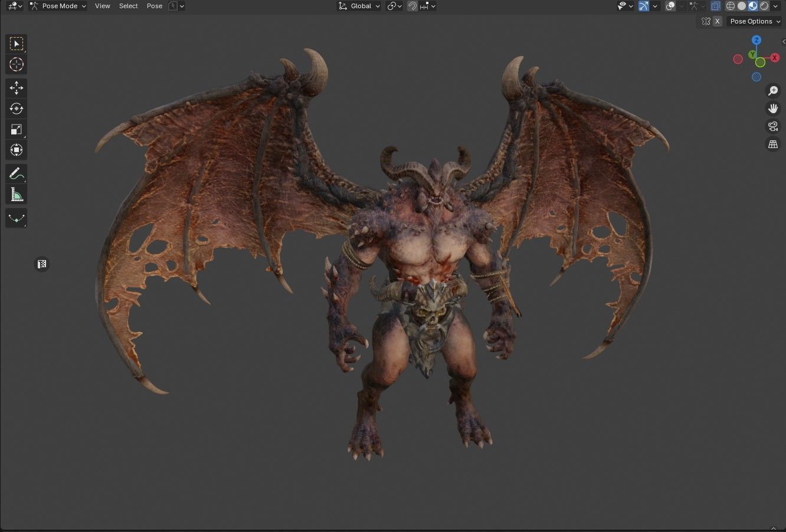Switch to solid shading

pyautogui.click(x=742, y=6)
